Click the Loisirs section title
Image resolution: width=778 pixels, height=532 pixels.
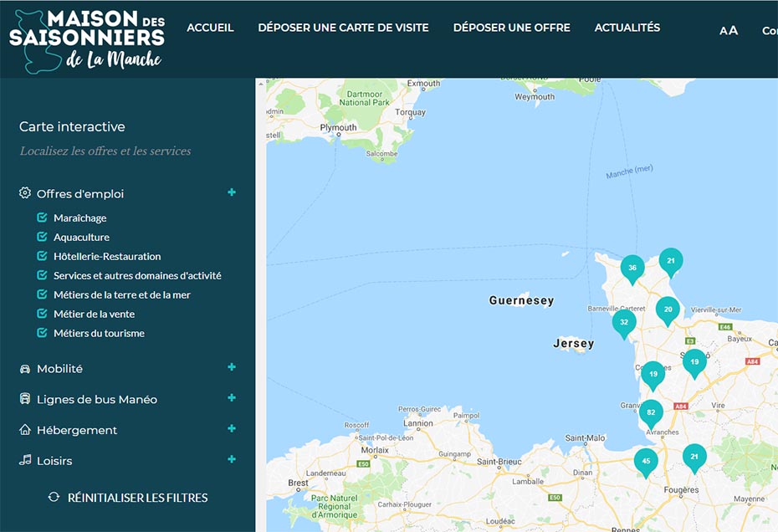[x=54, y=461]
